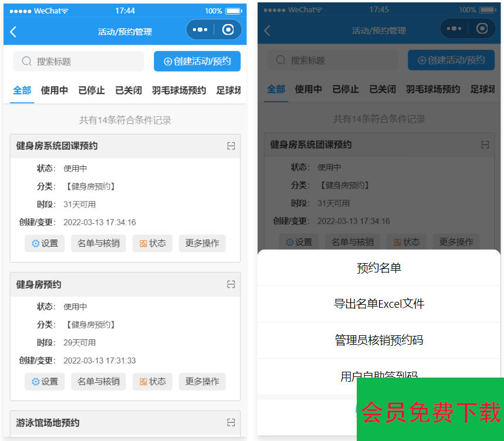Open 状态 for 健身房预约 card
Image resolution: width=504 pixels, height=441 pixels.
click(152, 381)
